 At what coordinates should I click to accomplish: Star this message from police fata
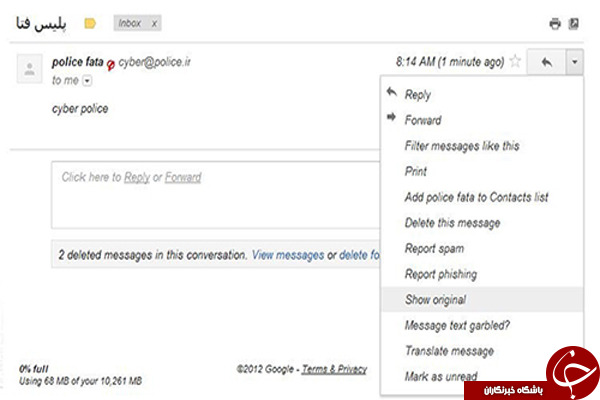coord(515,61)
